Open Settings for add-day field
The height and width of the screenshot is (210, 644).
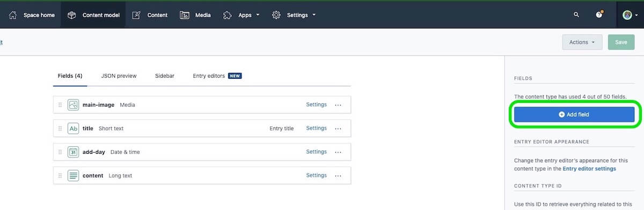point(316,152)
